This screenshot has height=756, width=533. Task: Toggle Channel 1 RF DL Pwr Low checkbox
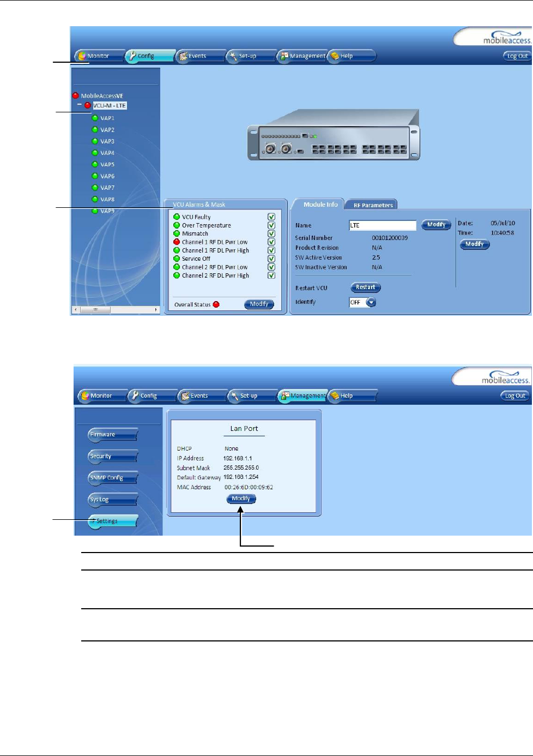[271, 242]
